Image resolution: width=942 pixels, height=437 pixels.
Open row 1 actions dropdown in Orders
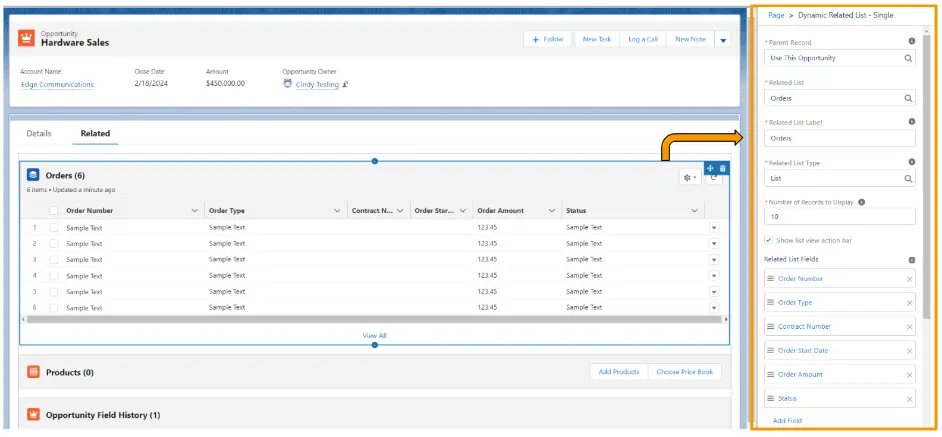pos(714,228)
